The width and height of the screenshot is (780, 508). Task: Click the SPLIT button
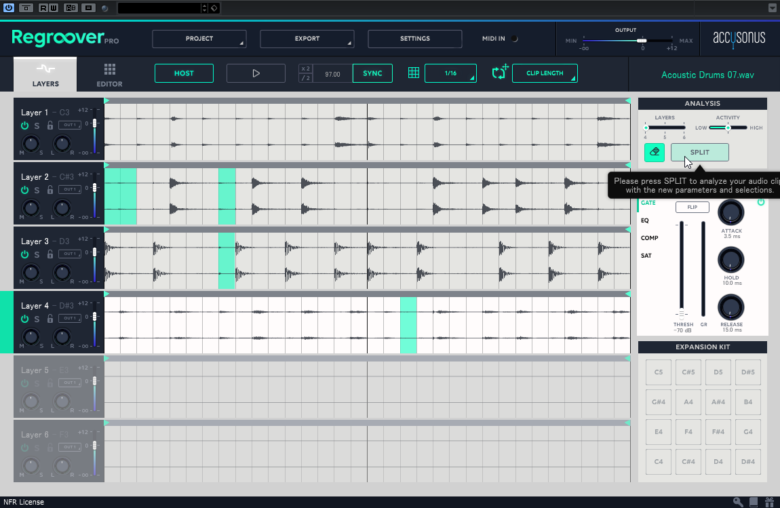pos(699,152)
